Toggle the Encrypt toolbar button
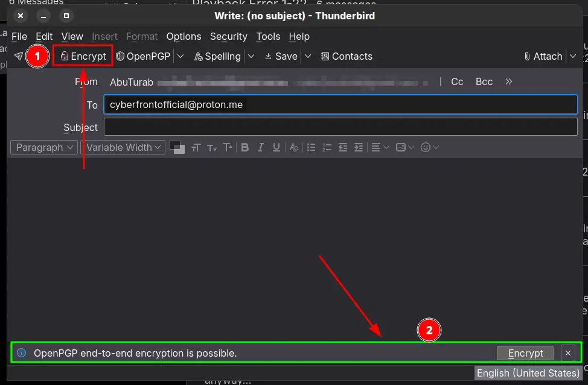588x385 pixels. [x=83, y=56]
